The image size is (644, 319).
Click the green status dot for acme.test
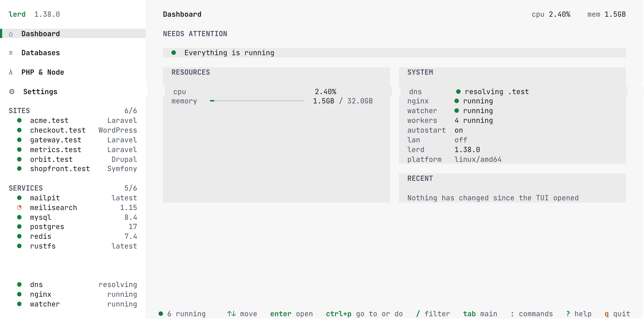coord(19,121)
